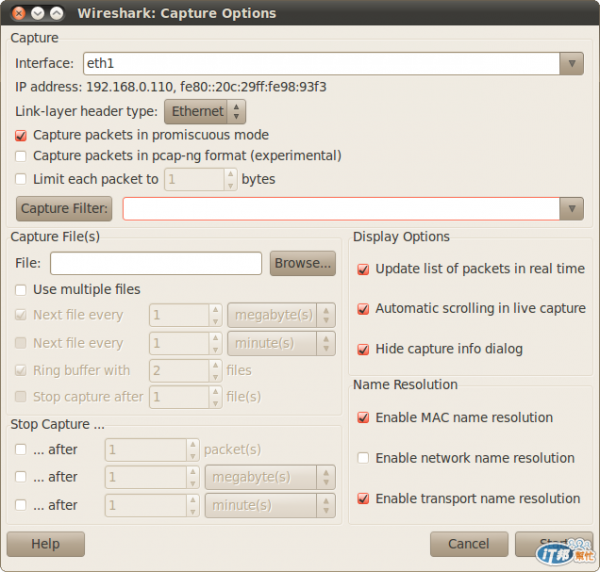Check stop after minute(s) option
The width and height of the screenshot is (600, 572).
21,505
